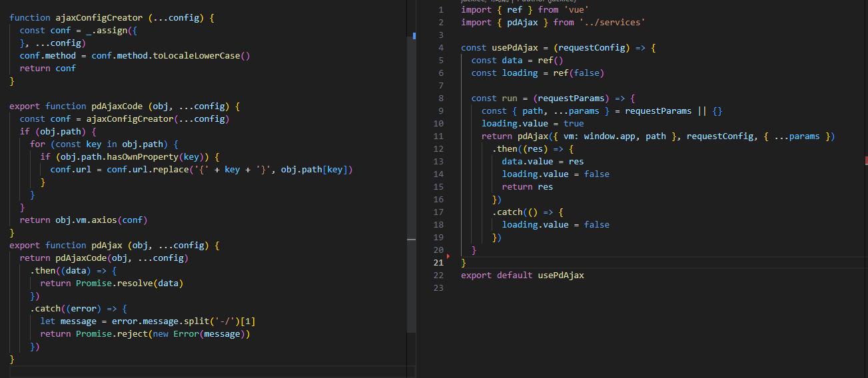
Task: Click 'data.value = res' on line 13
Action: pyautogui.click(x=543, y=162)
